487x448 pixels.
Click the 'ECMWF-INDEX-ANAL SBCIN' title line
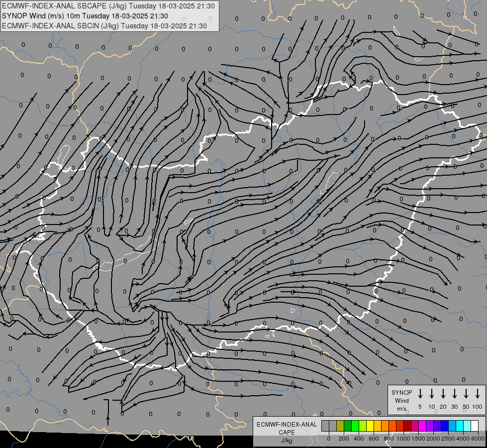click(x=104, y=26)
